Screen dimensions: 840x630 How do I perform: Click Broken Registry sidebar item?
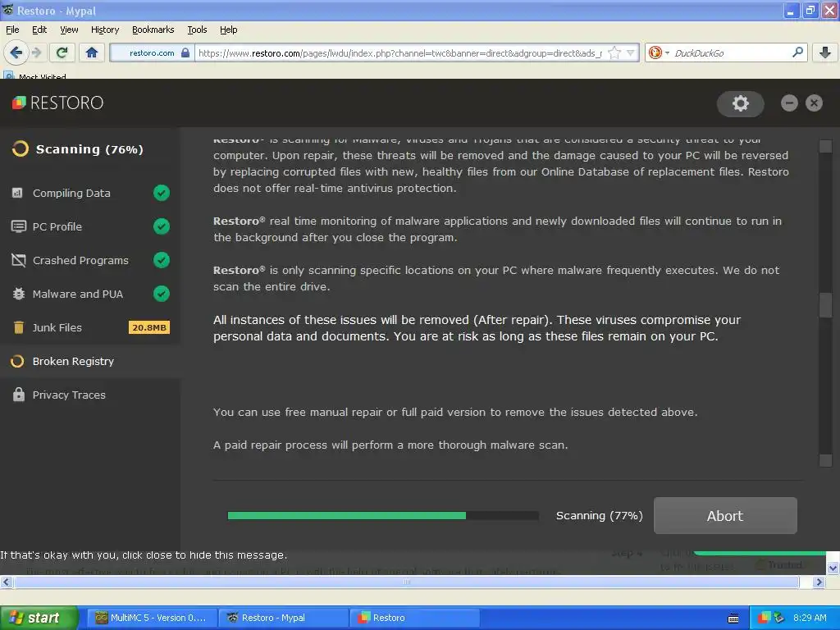pos(90,361)
